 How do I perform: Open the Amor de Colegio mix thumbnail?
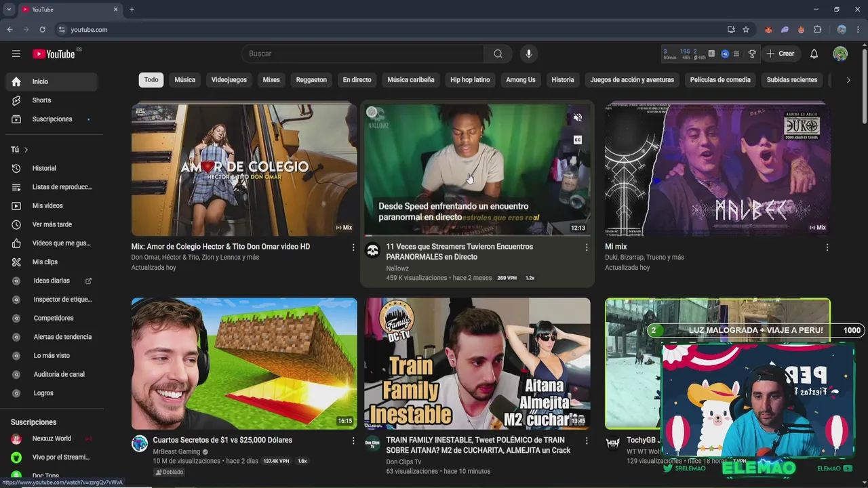pos(244,169)
